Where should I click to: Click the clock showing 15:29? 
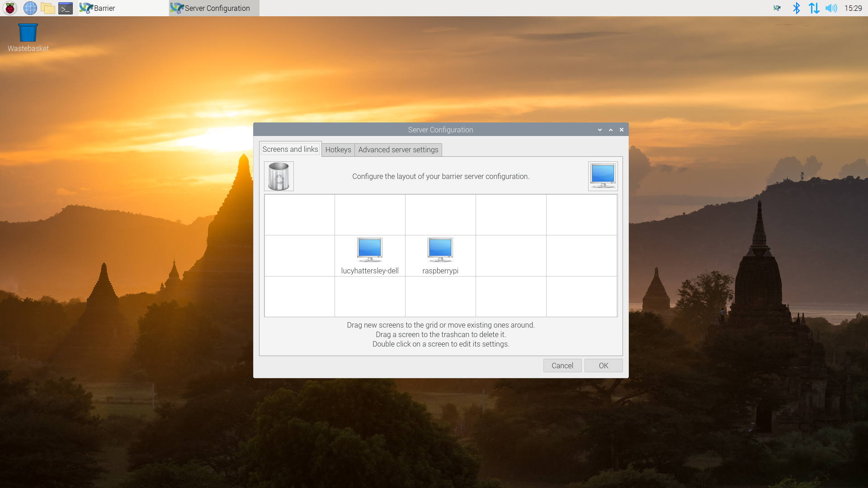coord(854,8)
